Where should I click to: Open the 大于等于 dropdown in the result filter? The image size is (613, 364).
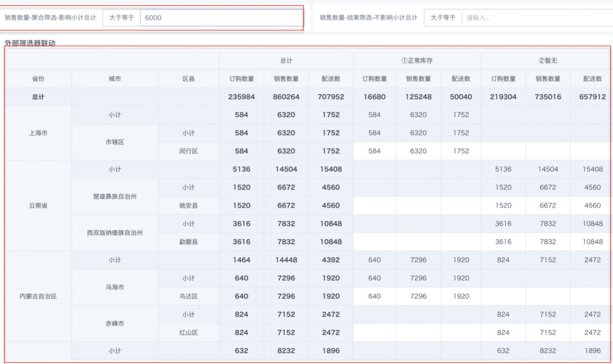click(x=443, y=18)
